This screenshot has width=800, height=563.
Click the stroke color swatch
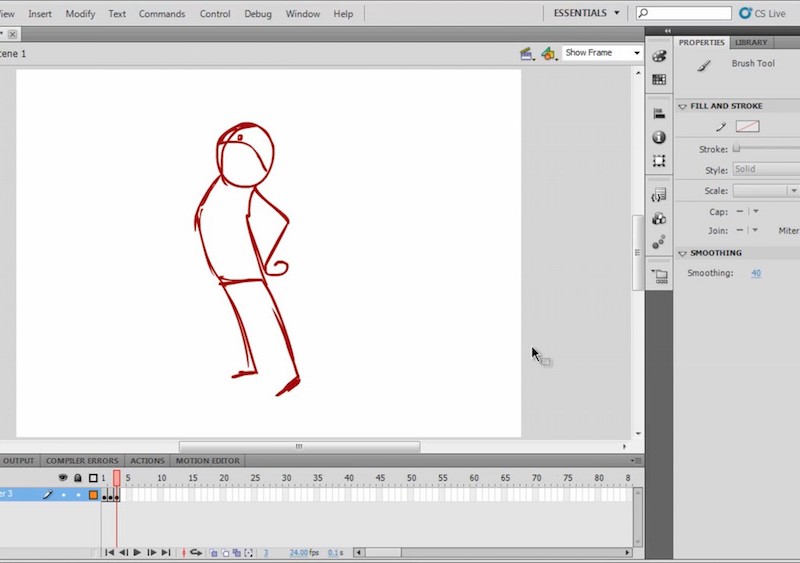point(747,127)
